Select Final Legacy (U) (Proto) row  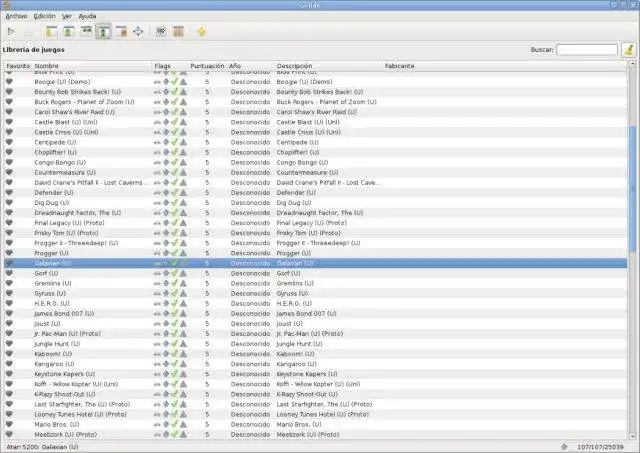316,223
